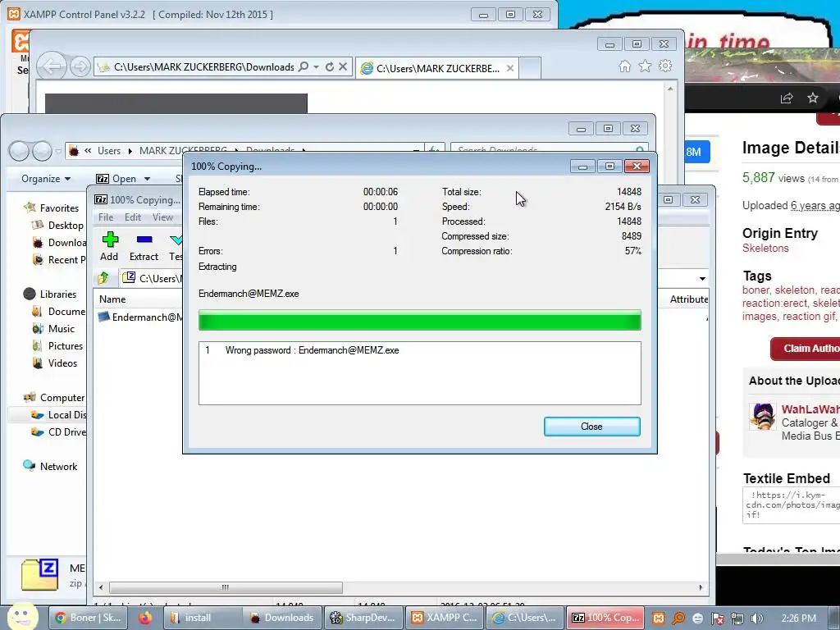Switch to SharpDevelop taskbar item
Screen dimensions: 840x630
(x=363, y=618)
